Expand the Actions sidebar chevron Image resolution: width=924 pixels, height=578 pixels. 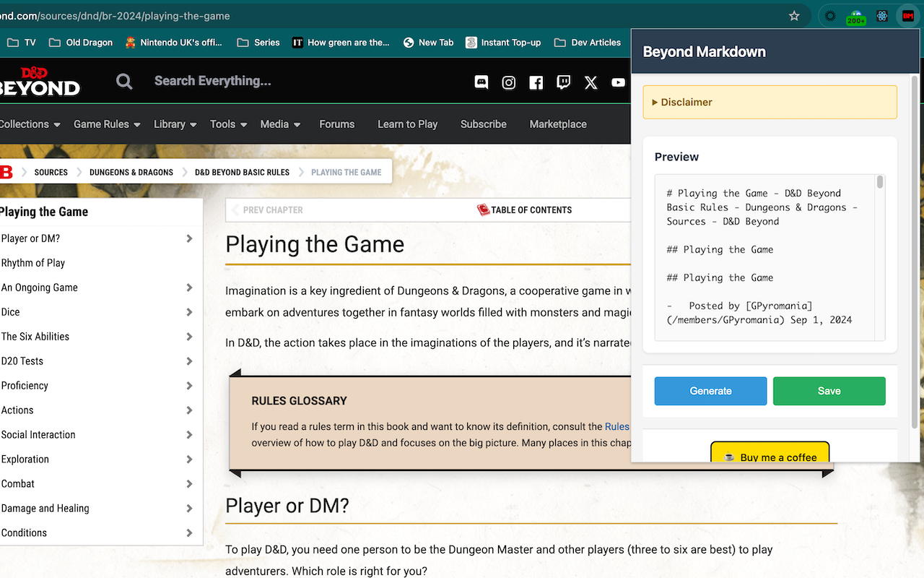coord(189,410)
